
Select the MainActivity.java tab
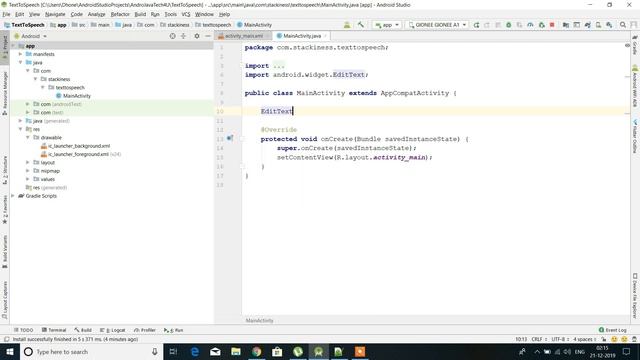coord(302,36)
